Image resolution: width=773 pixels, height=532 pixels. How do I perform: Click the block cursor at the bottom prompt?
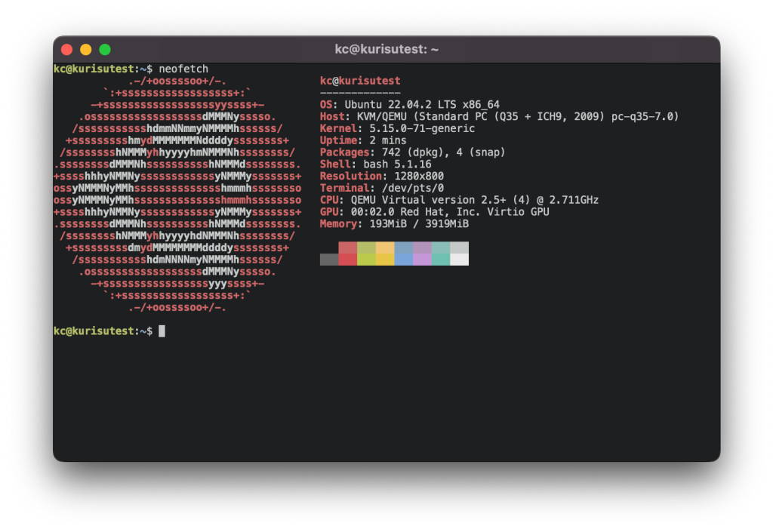click(x=162, y=331)
